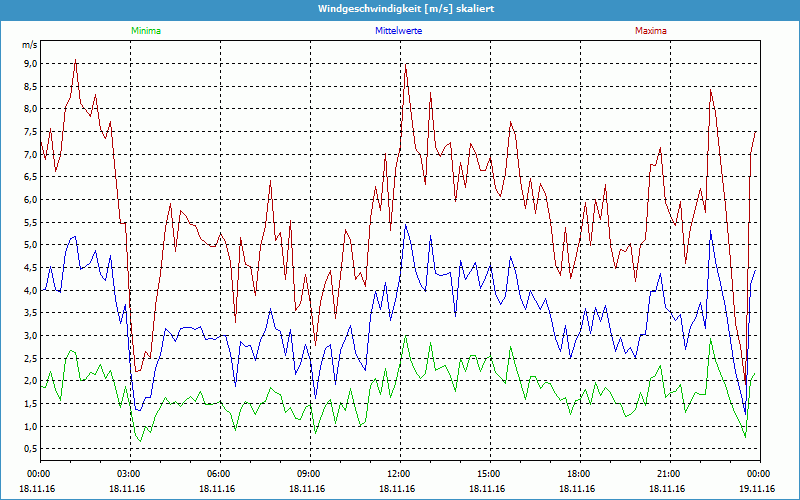Click the '18.11.16' date under 06:00
Screen dimensions: 800x500
217,489
